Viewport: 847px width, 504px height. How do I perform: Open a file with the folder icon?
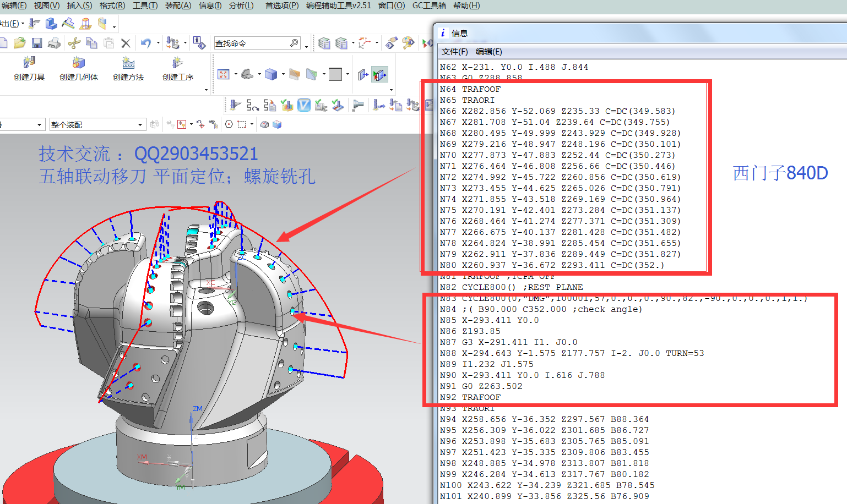(20, 43)
